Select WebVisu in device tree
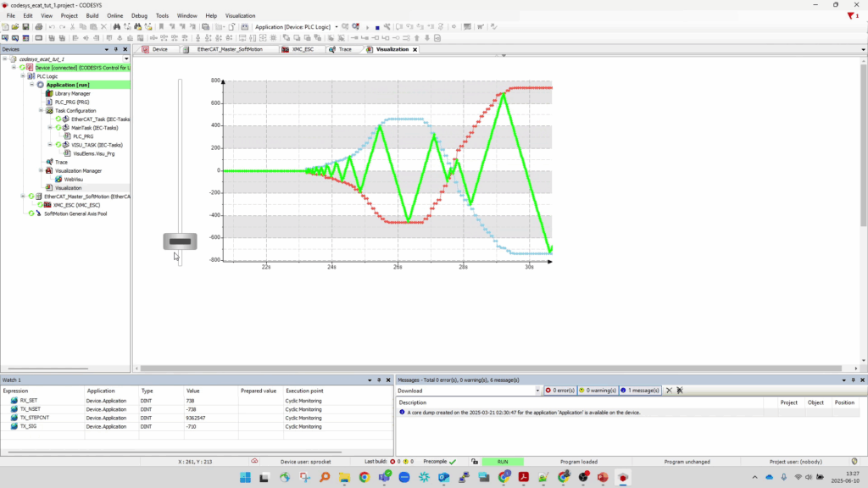This screenshot has height=488, width=868. pos(73,180)
